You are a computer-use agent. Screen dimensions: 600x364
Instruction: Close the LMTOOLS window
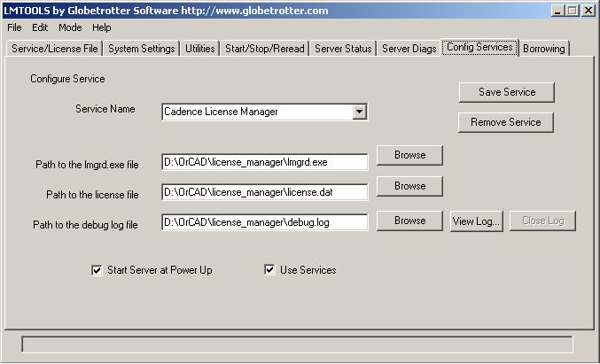(588, 11)
